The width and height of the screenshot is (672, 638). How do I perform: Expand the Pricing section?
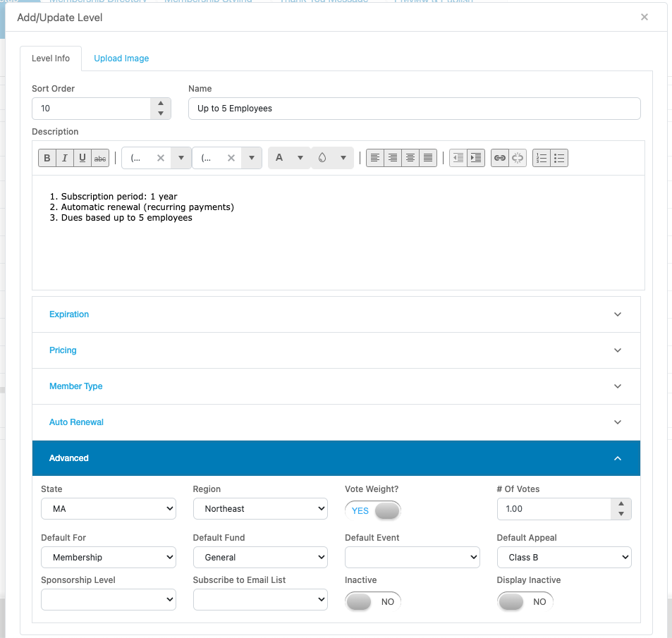pyautogui.click(x=336, y=350)
